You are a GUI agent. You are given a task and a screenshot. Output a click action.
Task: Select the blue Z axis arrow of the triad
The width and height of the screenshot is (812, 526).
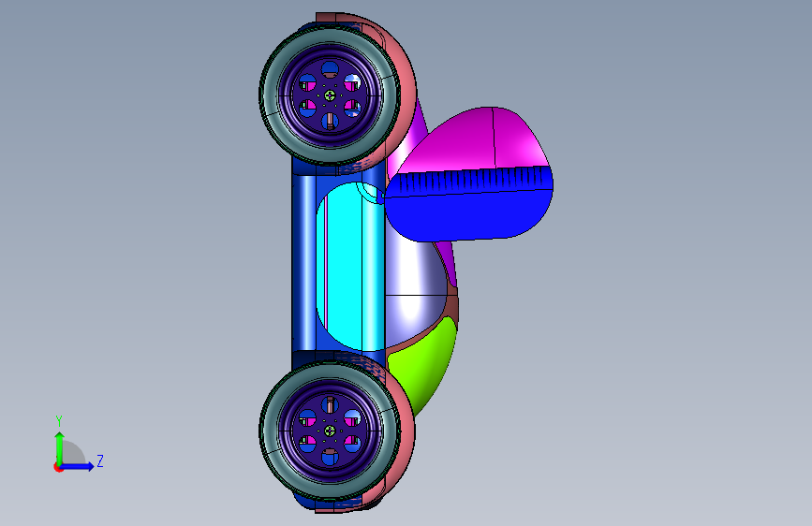coord(78,466)
